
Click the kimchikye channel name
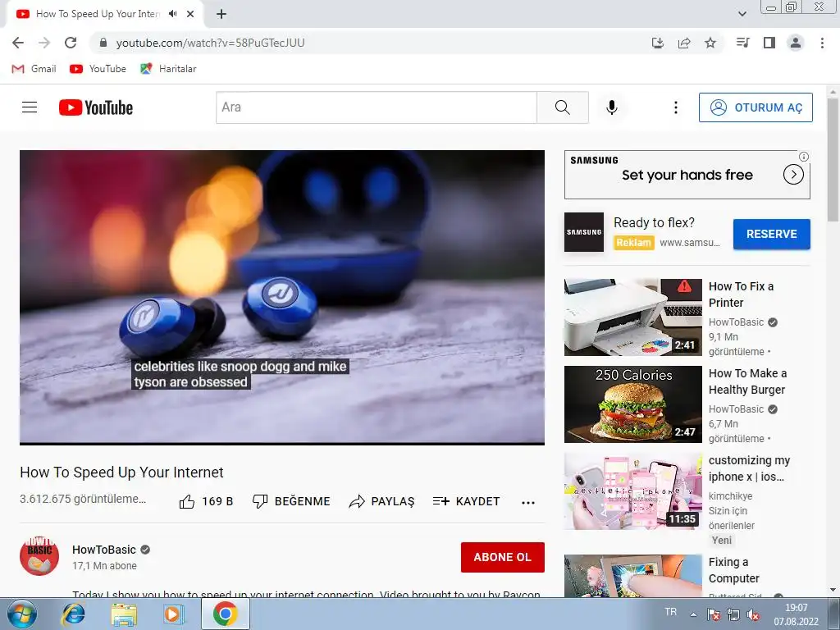pos(730,496)
